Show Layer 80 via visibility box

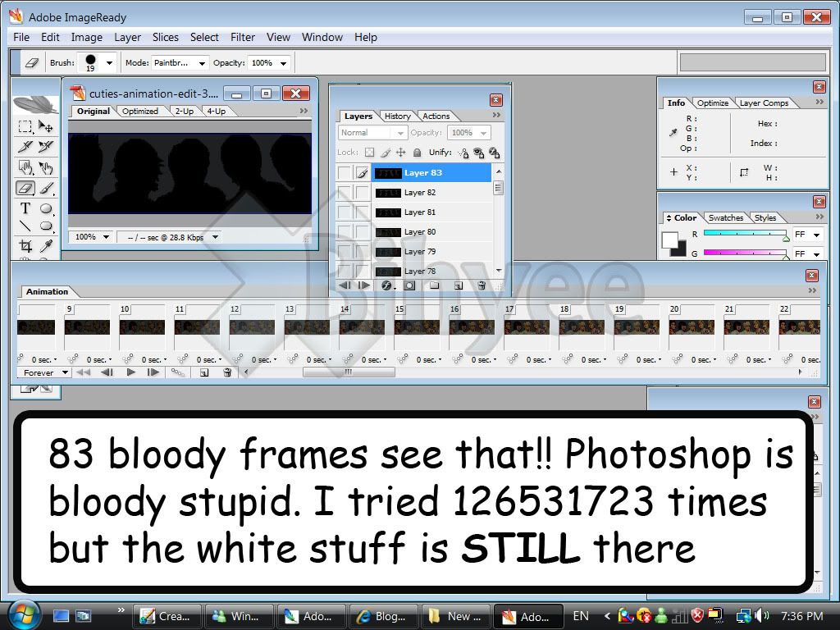(344, 232)
